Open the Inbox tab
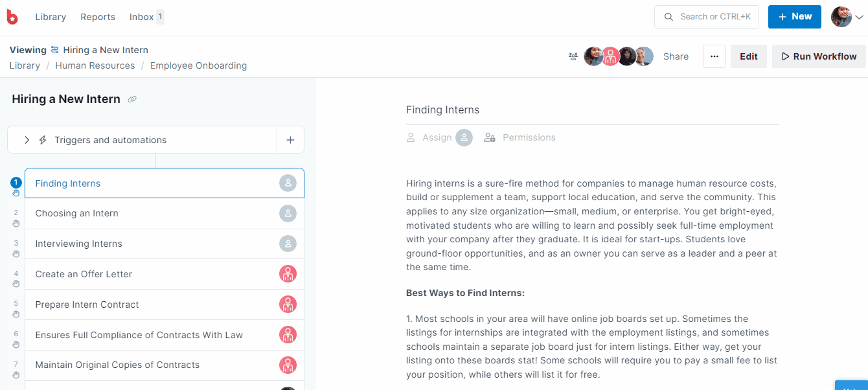 click(146, 17)
